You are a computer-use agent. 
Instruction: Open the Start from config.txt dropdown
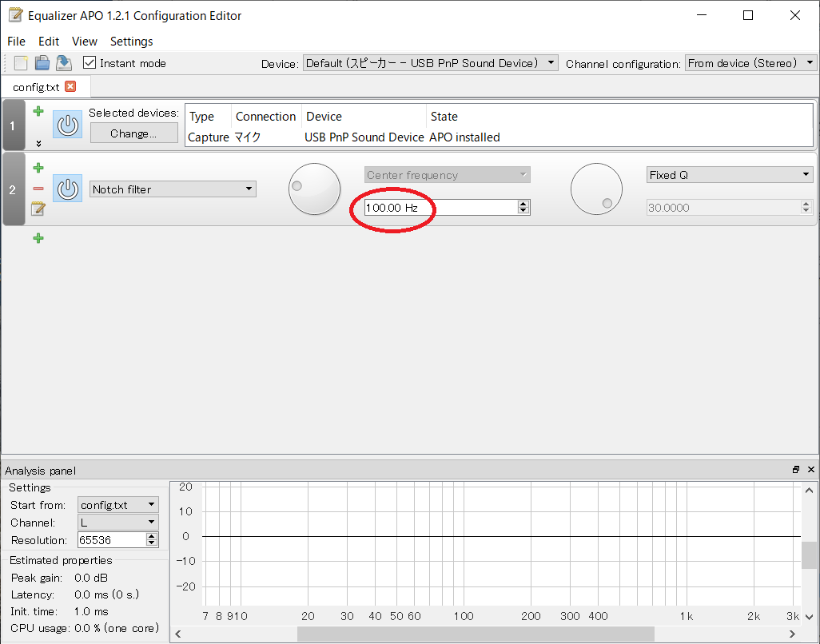pyautogui.click(x=118, y=505)
